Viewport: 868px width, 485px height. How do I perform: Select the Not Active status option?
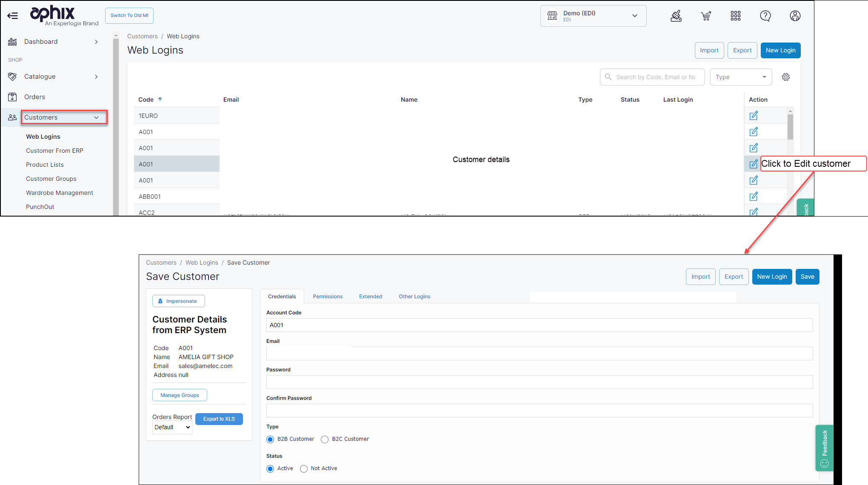click(x=304, y=469)
